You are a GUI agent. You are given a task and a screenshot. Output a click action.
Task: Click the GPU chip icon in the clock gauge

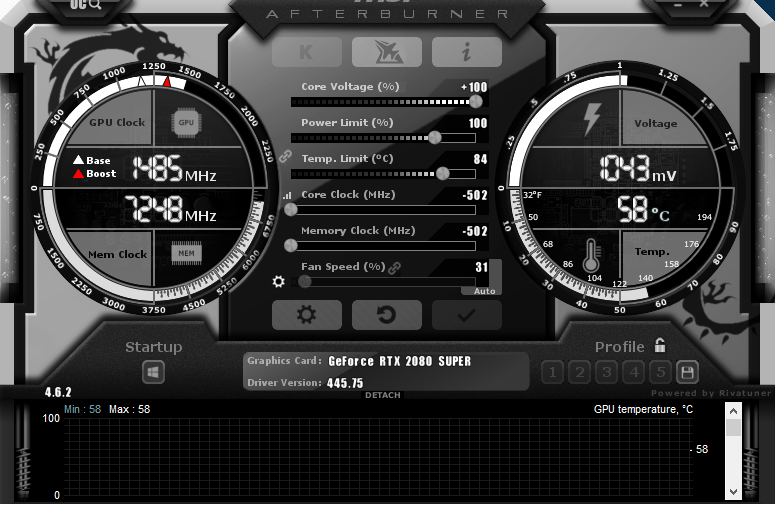[186, 122]
